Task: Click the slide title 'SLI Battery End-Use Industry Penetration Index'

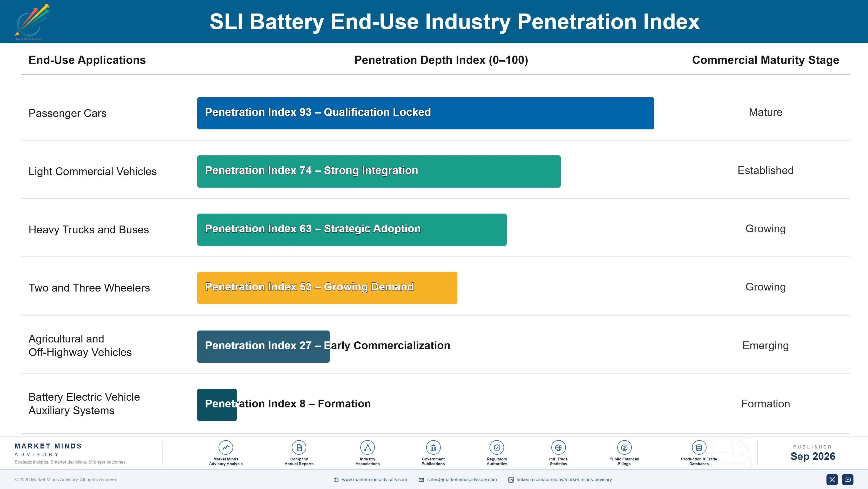Action: click(x=455, y=22)
